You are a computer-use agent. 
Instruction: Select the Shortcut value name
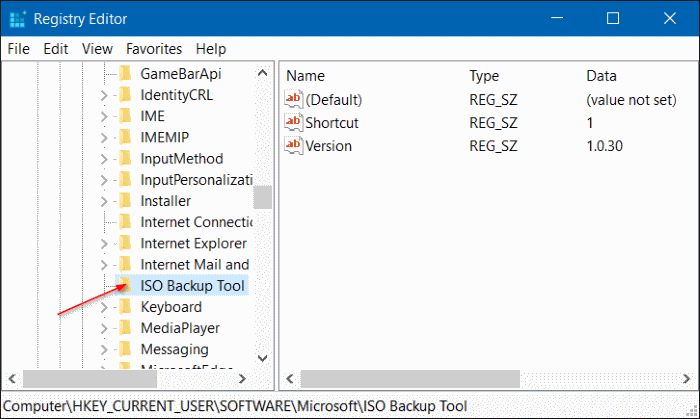coord(332,123)
